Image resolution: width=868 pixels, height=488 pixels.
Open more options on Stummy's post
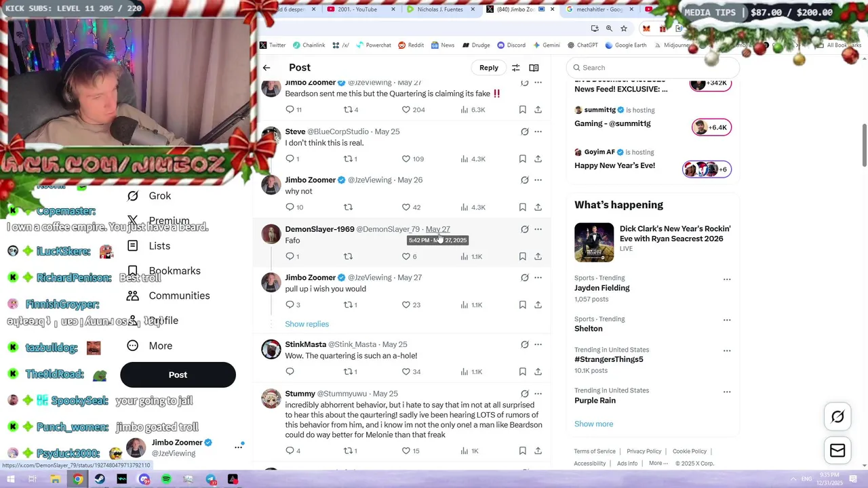(538, 394)
